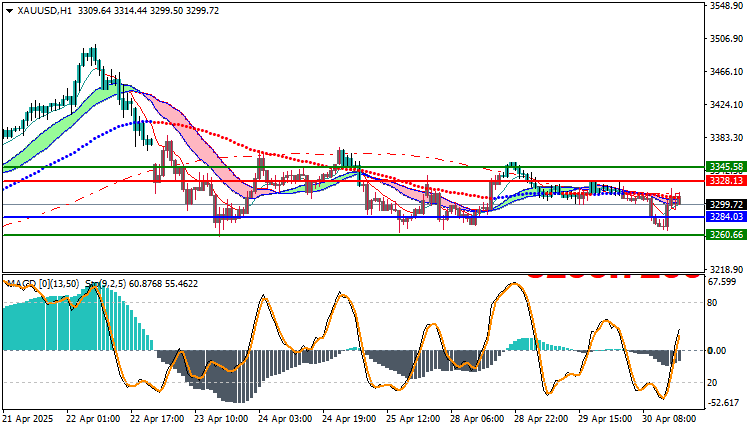Click the 28 Apr 06:00 time label
Image resolution: width=750 pixels, height=430 pixels.
click(477, 419)
